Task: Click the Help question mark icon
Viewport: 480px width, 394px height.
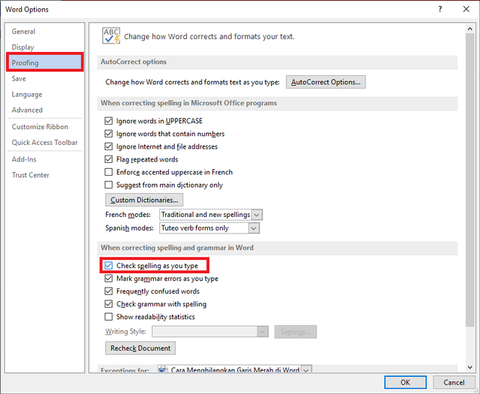Action: coord(440,9)
